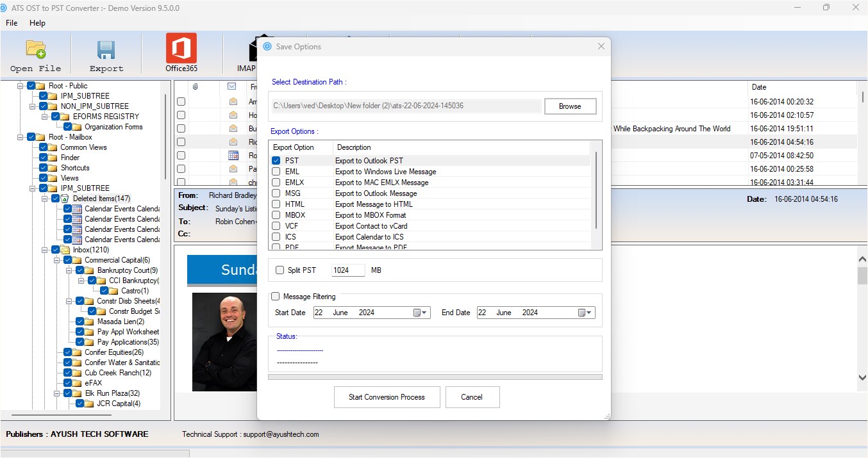Check the MSG export option
868x458 pixels.
pyautogui.click(x=276, y=193)
